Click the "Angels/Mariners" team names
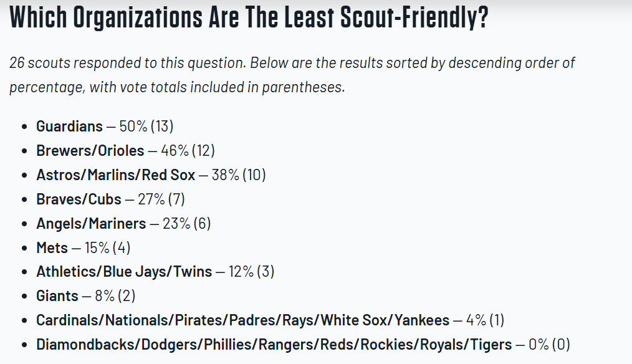Viewport: 632px width, 364px height. click(x=91, y=224)
